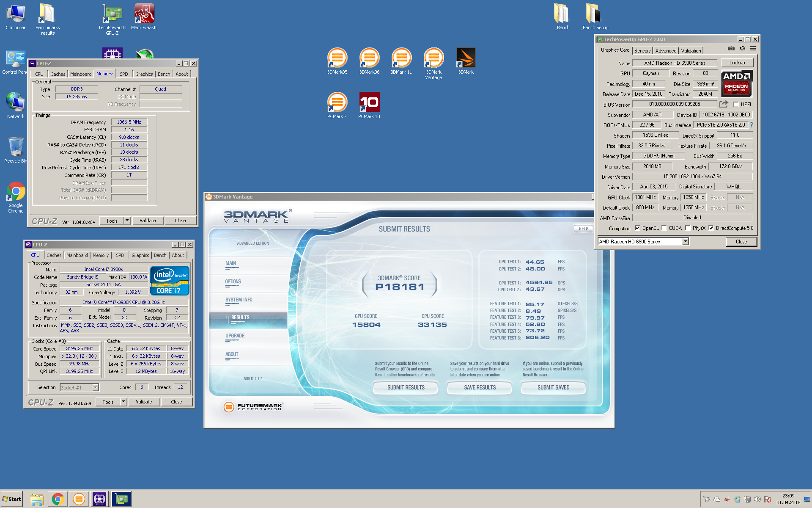The width and height of the screenshot is (812, 508).
Task: Take a screenshot with the GPU-Z camera icon
Action: coord(731,49)
